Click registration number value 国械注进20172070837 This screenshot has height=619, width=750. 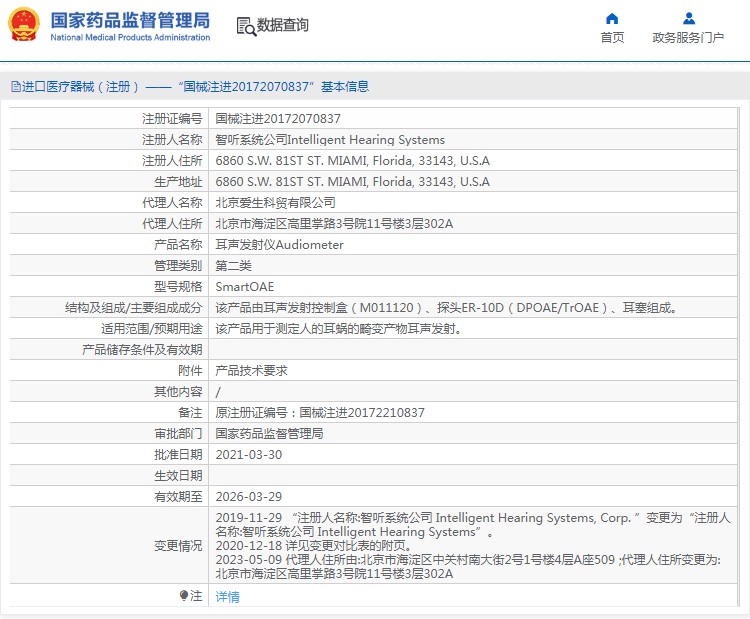coord(271,118)
